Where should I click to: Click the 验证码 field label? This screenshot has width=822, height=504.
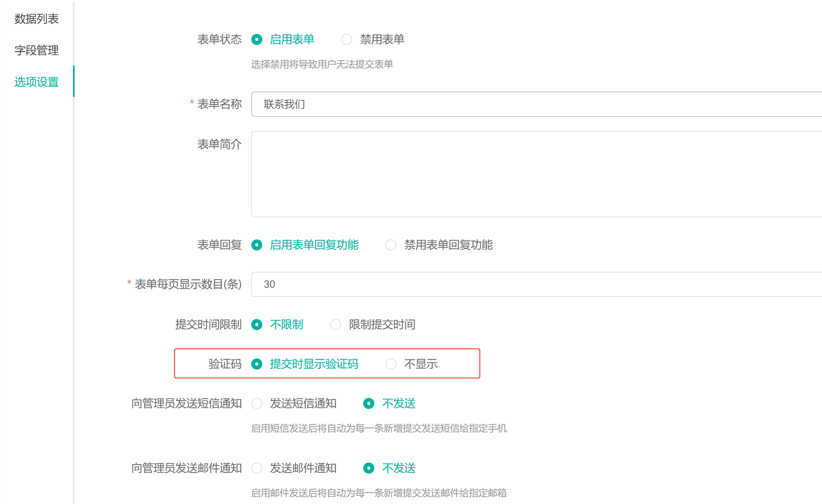[x=225, y=364]
